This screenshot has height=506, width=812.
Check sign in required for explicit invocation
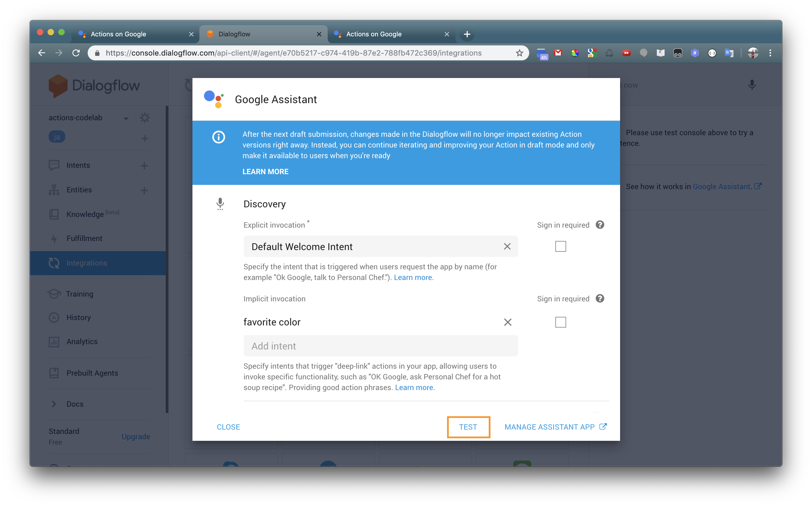560,247
